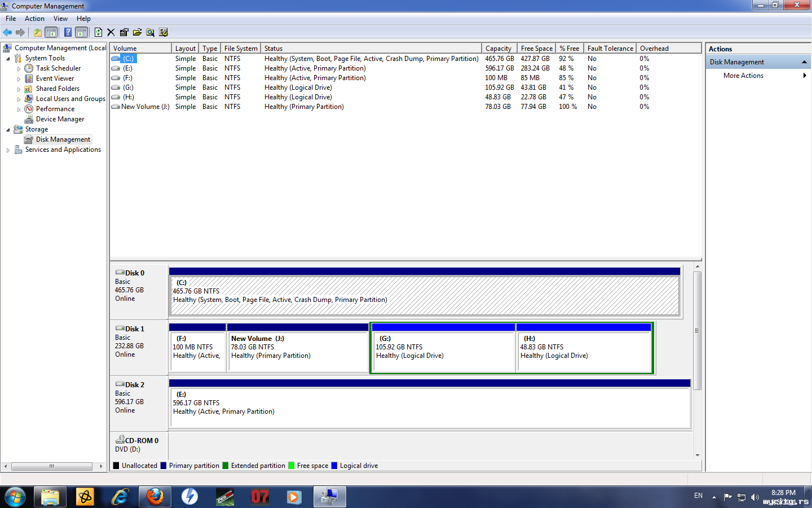Select Device Manager in the tree

click(60, 119)
